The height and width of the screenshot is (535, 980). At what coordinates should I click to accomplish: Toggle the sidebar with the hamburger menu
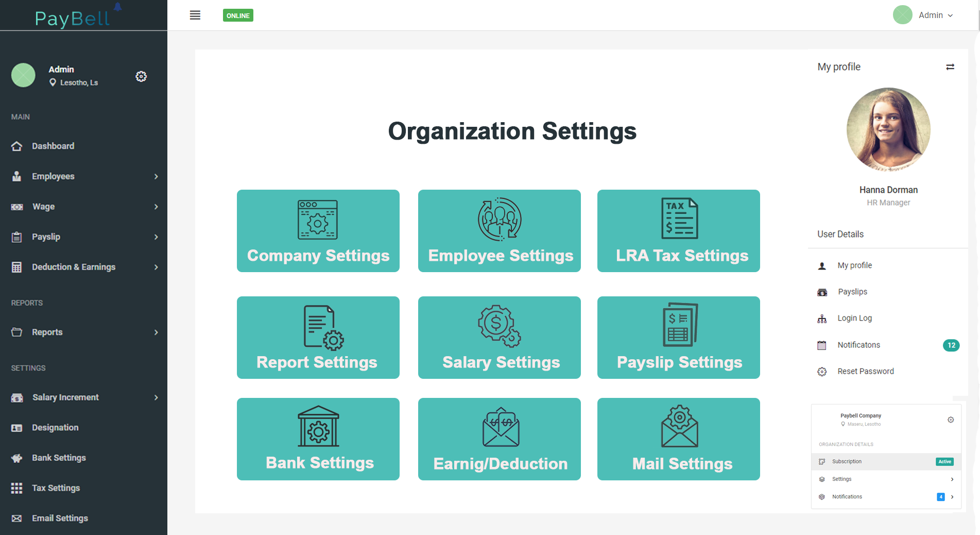pos(195,15)
